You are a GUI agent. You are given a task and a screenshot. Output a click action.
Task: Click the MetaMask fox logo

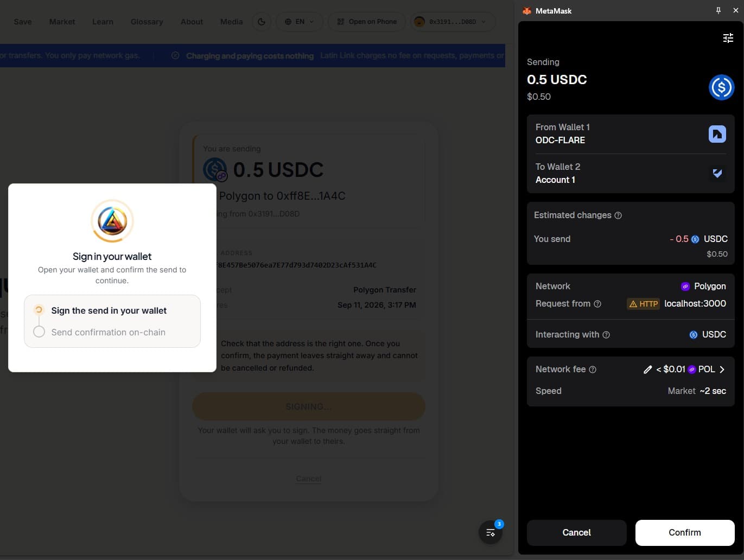click(526, 11)
